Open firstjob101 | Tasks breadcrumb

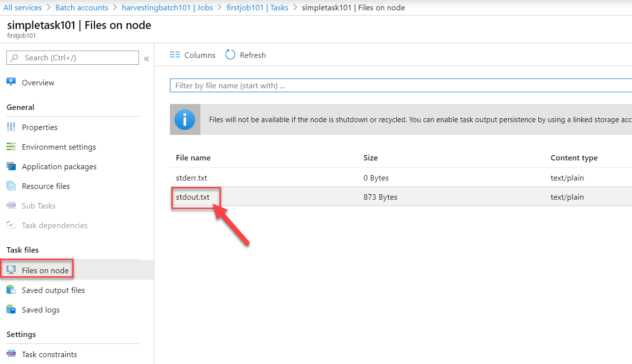257,7
